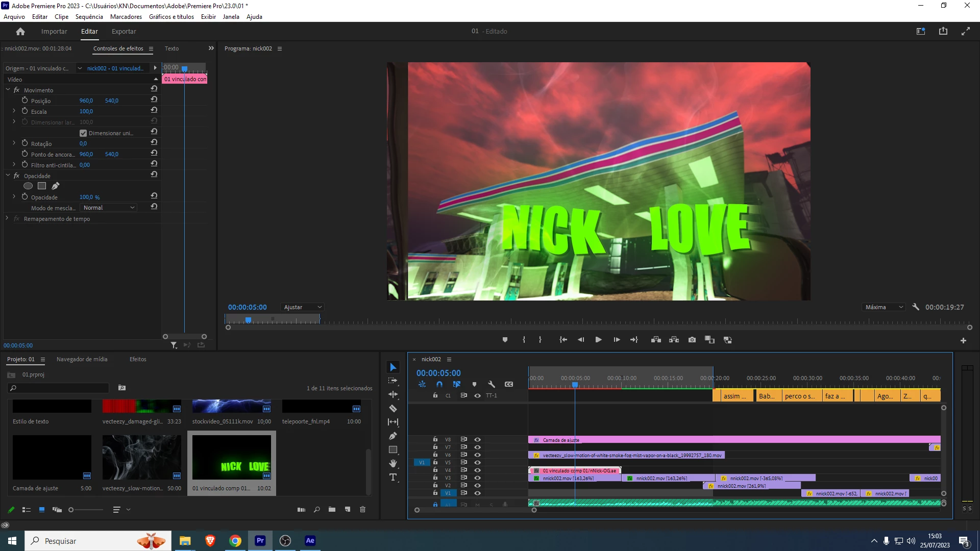Open Modo de mescla Normal dropdown
Viewport: 980px width, 551px height.
109,208
